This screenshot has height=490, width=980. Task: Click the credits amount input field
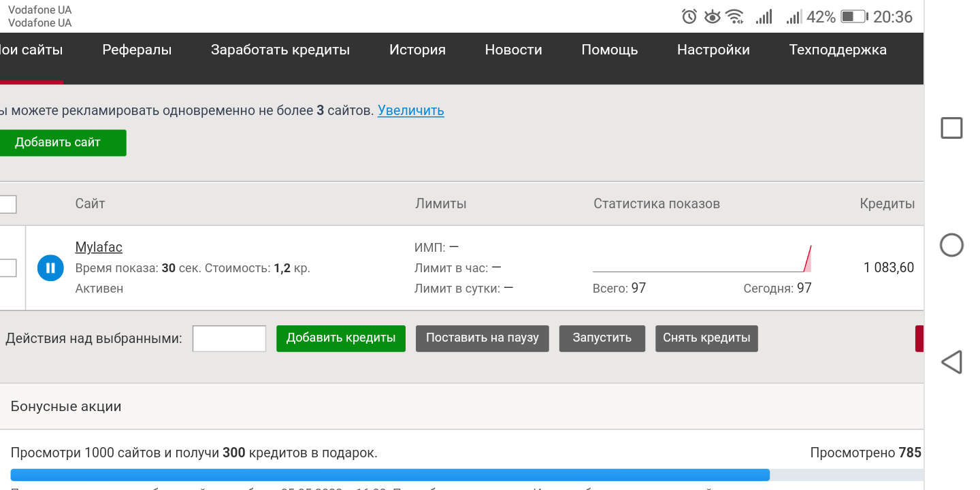pyautogui.click(x=229, y=338)
